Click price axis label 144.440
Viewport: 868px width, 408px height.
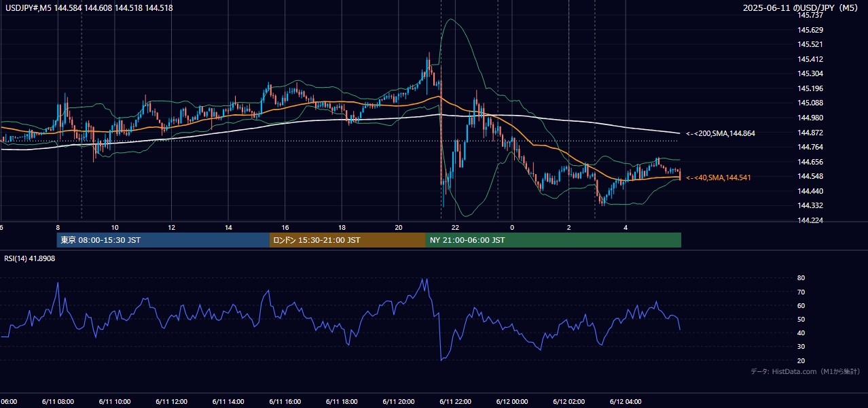click(810, 191)
